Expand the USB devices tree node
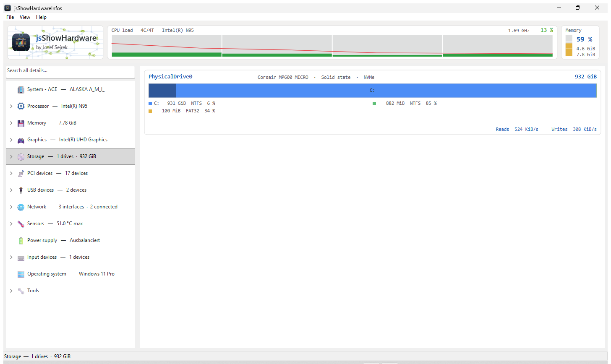 (x=11, y=190)
